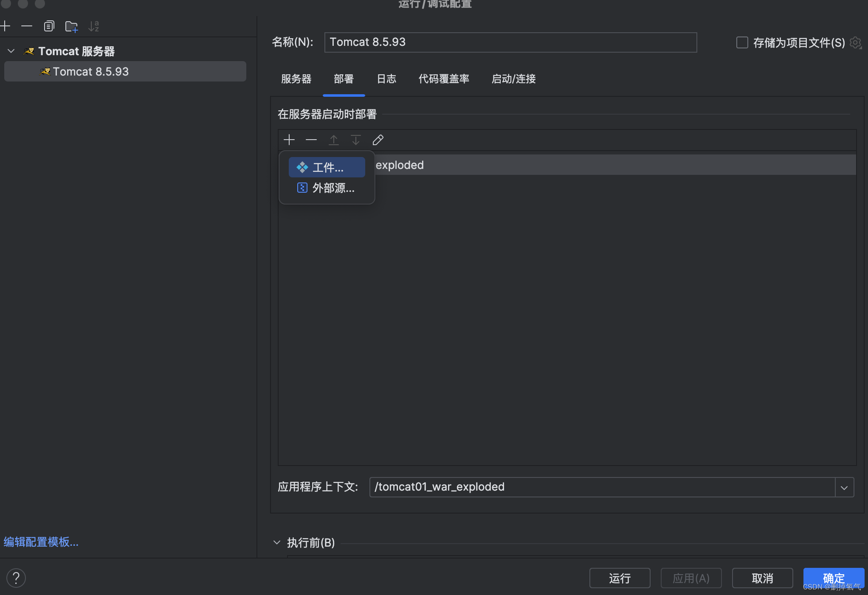Choose 工件... from the popup menu

pos(327,167)
